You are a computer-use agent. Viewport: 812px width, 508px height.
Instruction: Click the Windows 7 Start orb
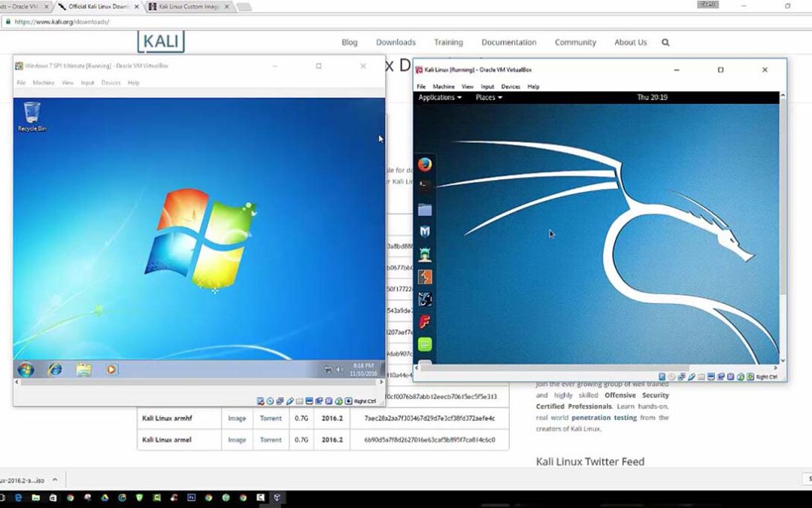26,370
